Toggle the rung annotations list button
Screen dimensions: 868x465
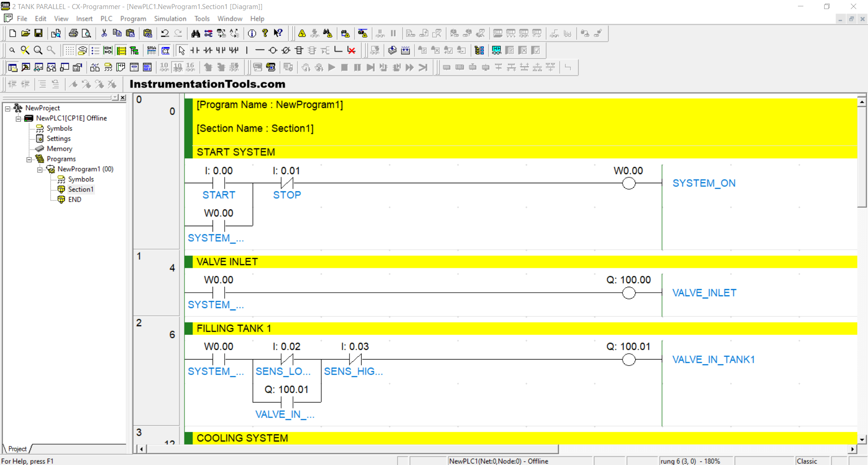pos(95,50)
